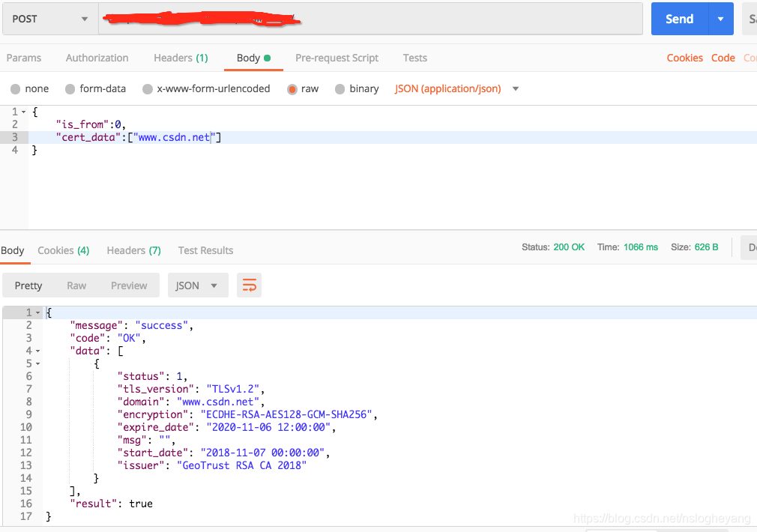Screen dimensions: 757x532
Task: Click the Status 200 OK indicator
Action: 553,247
